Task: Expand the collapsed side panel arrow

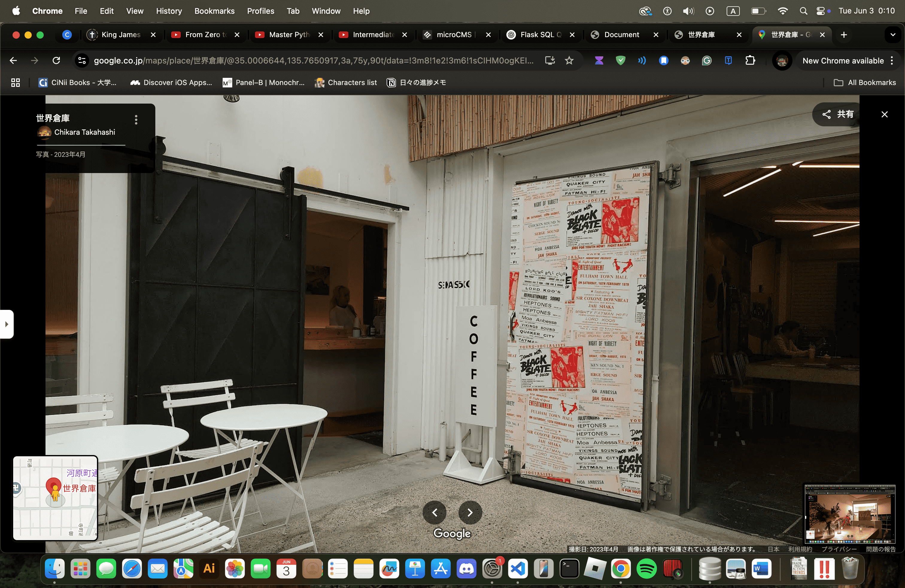Action: tap(7, 324)
